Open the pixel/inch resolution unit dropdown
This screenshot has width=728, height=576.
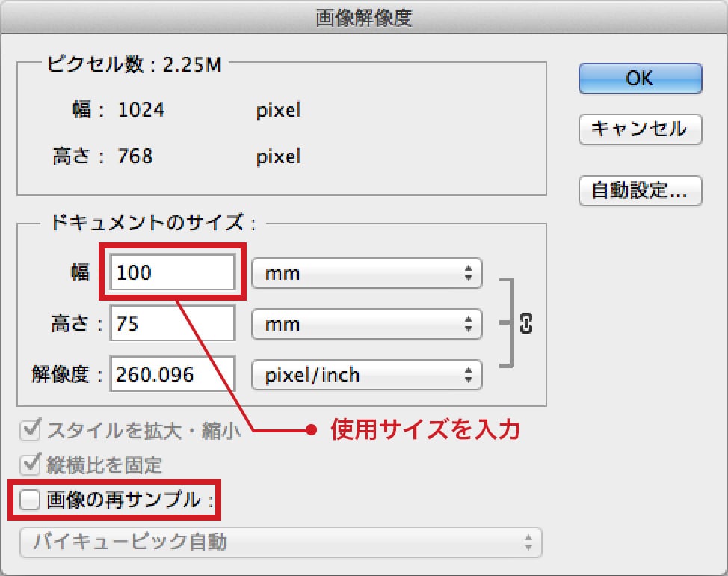tap(367, 375)
